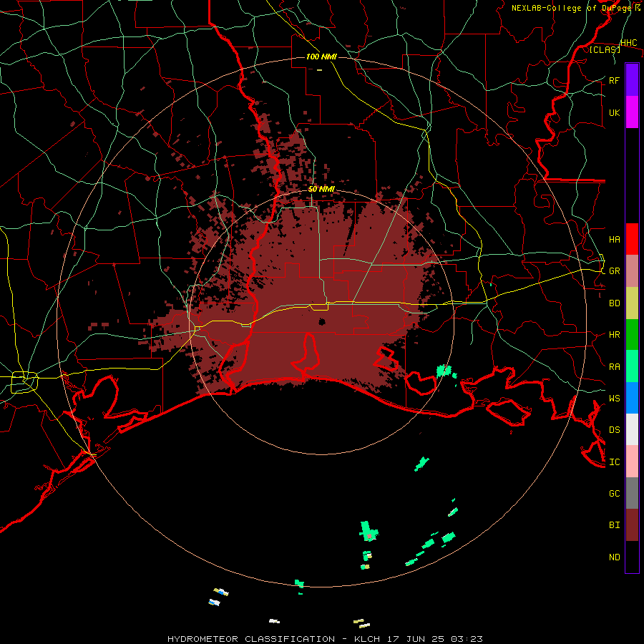Click the 50 NMI range ring label
The width and height of the screenshot is (644, 644).
(321, 189)
